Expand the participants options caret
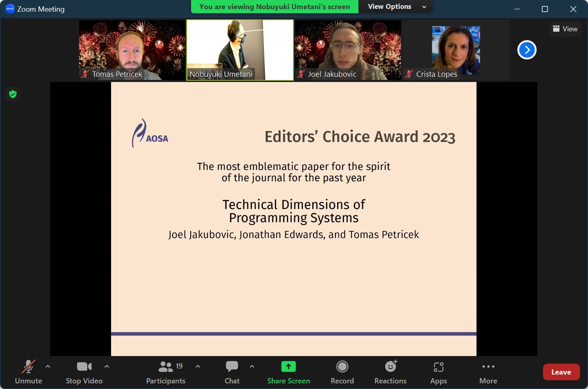 coord(198,366)
